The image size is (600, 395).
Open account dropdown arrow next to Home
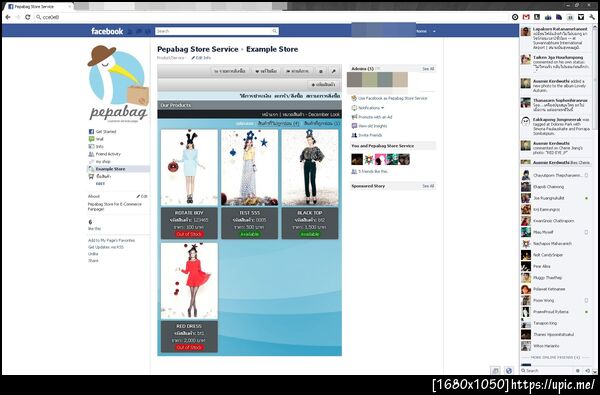coord(434,31)
